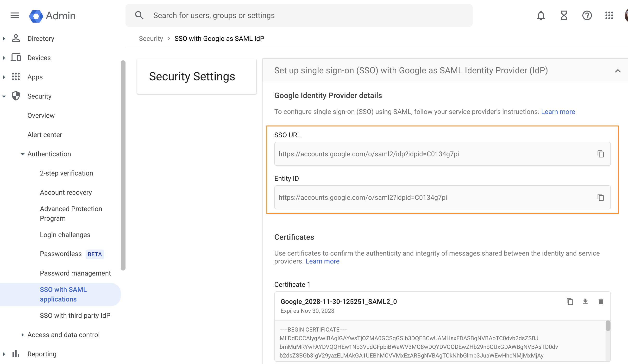The width and height of the screenshot is (628, 364).
Task: Copy the Entity ID value
Action: tap(601, 197)
